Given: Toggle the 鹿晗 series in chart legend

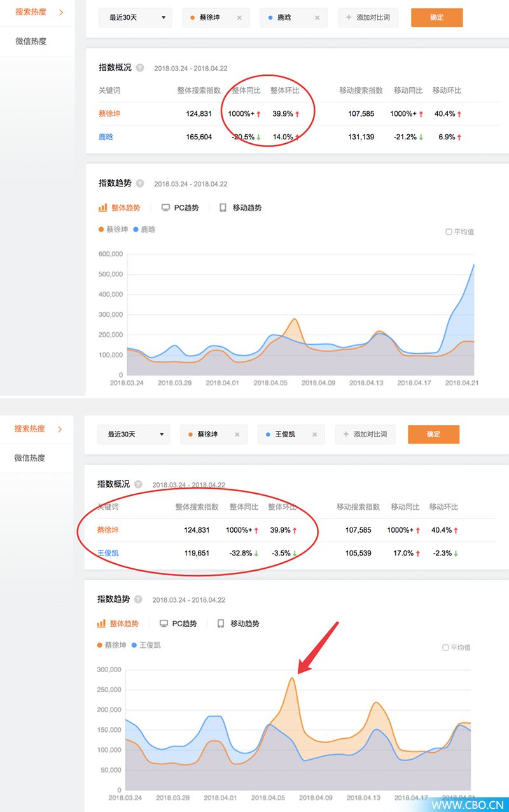Looking at the screenshot, I should click(x=144, y=229).
